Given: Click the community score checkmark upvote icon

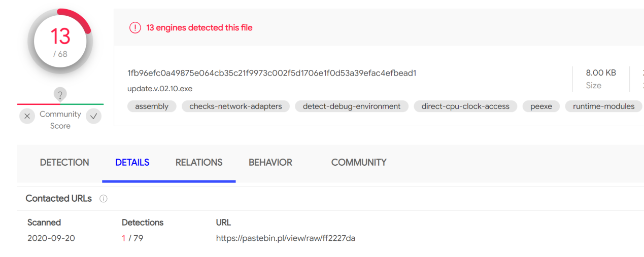Looking at the screenshot, I should (x=93, y=116).
